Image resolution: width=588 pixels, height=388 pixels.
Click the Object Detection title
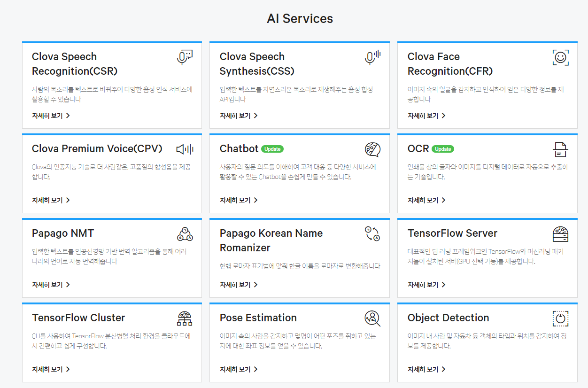click(x=449, y=318)
